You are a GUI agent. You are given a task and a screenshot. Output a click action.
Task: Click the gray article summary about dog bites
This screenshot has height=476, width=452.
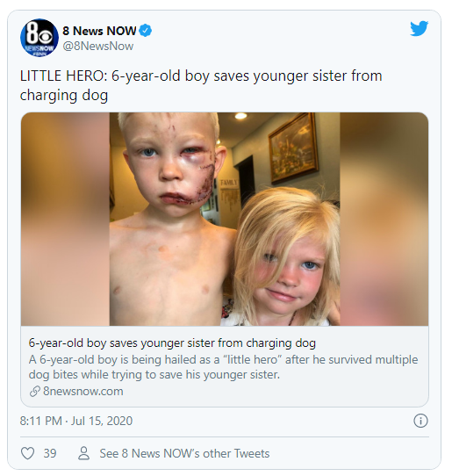223,367
